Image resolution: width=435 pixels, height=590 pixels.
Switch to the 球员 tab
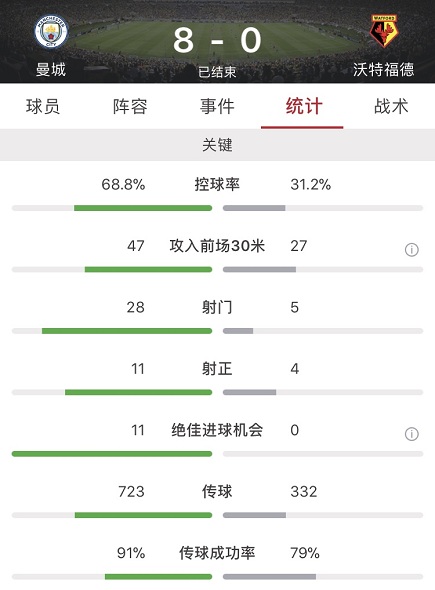click(43, 106)
